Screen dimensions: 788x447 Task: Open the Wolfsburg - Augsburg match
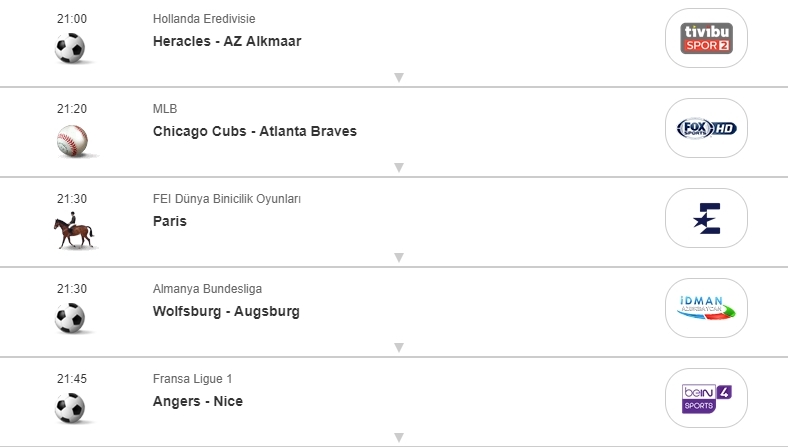pos(226,311)
